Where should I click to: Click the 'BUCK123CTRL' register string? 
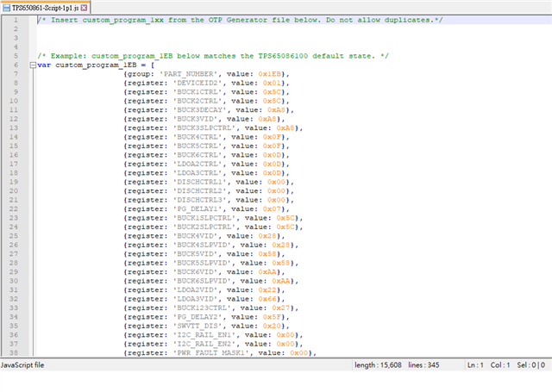pyautogui.click(x=202, y=308)
